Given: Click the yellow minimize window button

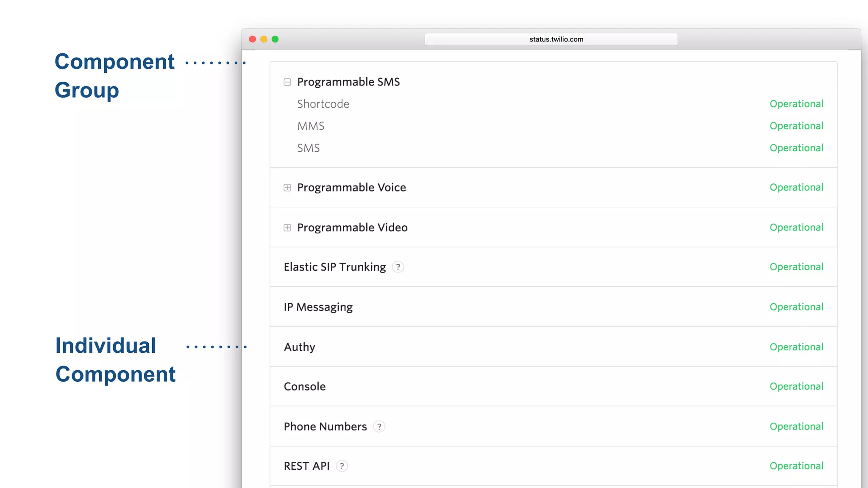Looking at the screenshot, I should point(264,39).
